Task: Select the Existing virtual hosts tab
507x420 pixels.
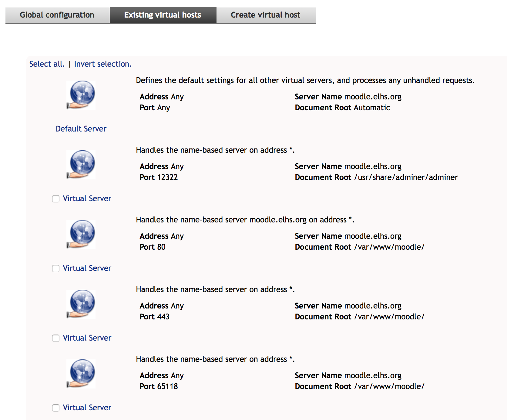Action: pos(163,15)
